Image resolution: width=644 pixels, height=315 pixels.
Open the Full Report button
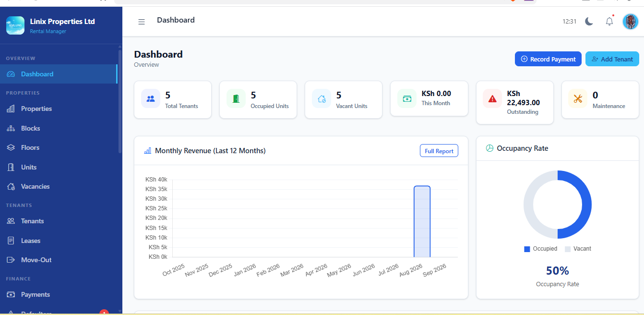pos(439,151)
